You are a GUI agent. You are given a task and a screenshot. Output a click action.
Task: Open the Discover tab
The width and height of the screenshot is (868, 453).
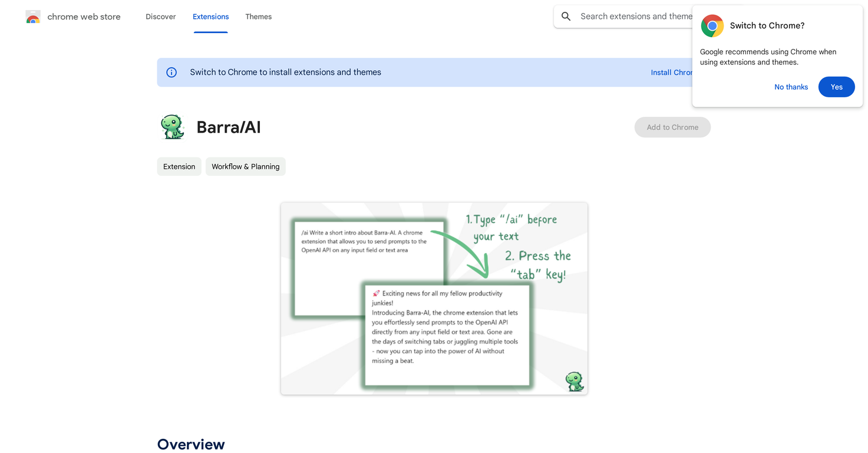[x=161, y=17]
